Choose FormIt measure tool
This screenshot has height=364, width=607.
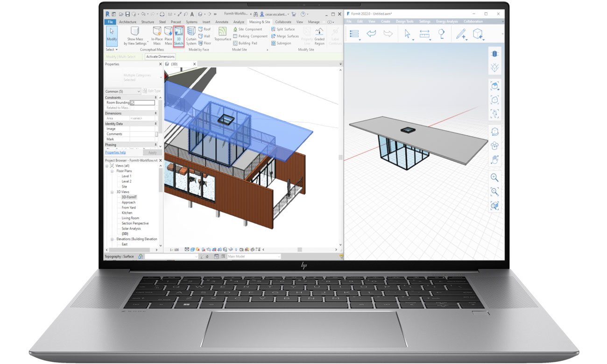pyautogui.click(x=424, y=34)
